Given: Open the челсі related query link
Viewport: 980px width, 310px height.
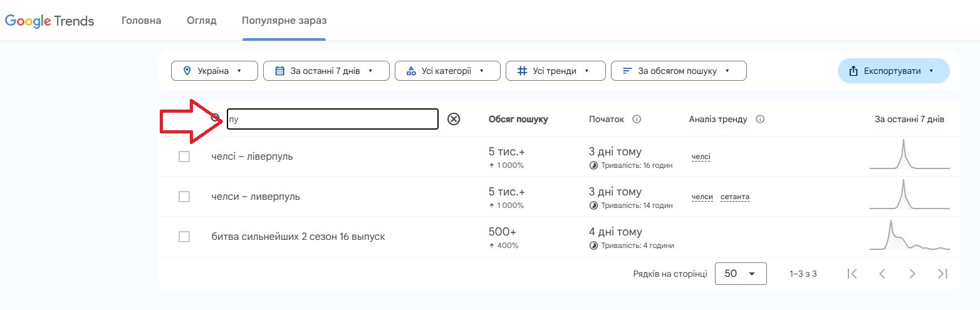Looking at the screenshot, I should (701, 157).
